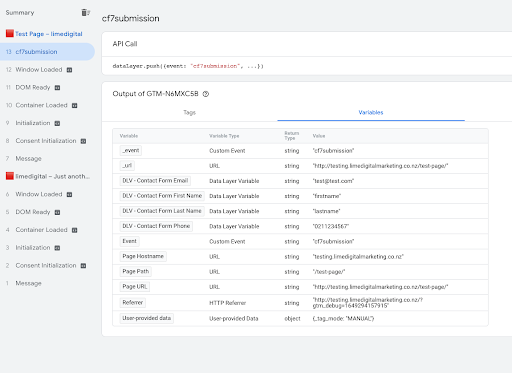
Task: Click API icon beside Container Loaded 4
Action: (75, 230)
